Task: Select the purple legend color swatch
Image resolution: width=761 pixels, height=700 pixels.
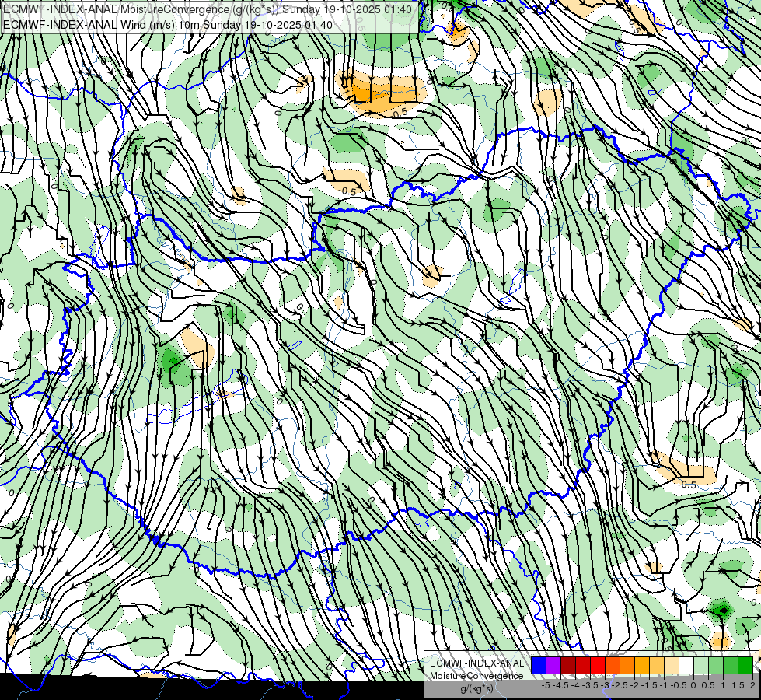Action: click(x=553, y=665)
